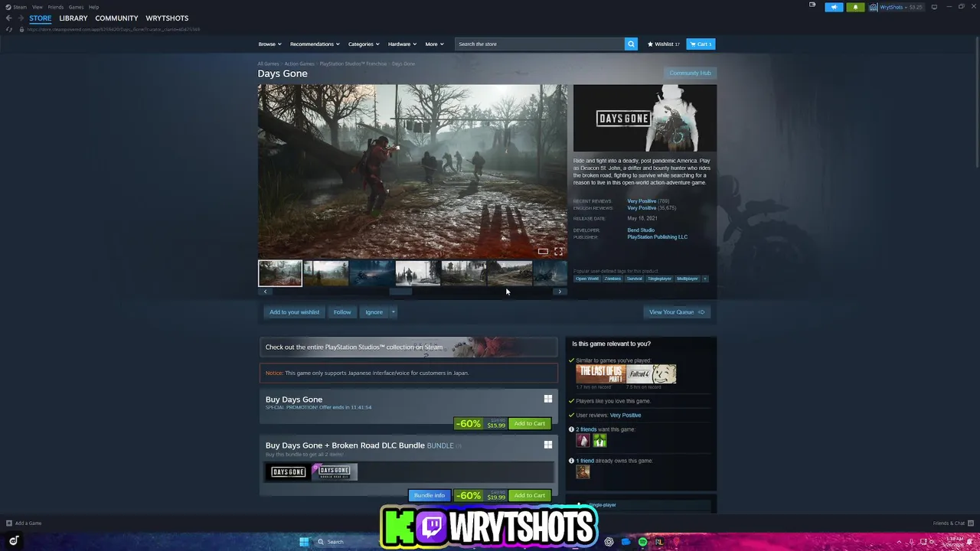Expand the Recommendations dropdown
980x551 pixels.
coord(315,44)
